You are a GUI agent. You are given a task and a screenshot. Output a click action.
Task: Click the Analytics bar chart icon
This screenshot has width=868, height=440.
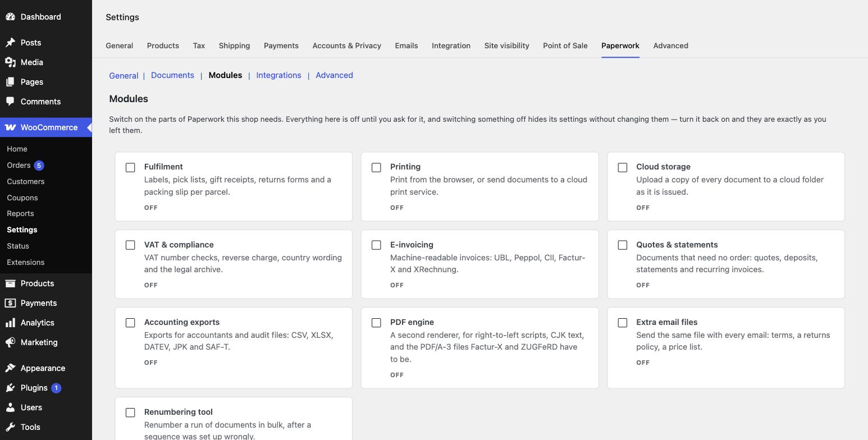10,323
